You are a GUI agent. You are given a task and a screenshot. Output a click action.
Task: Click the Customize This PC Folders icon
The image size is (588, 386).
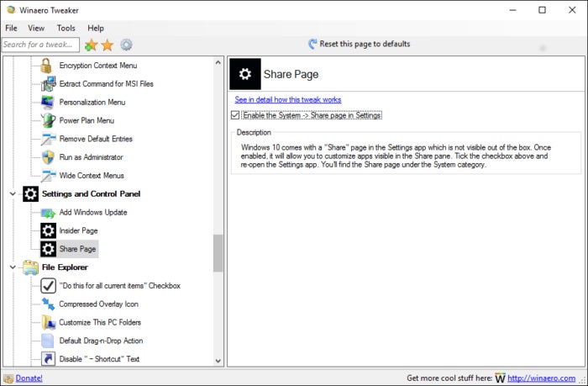click(x=49, y=323)
